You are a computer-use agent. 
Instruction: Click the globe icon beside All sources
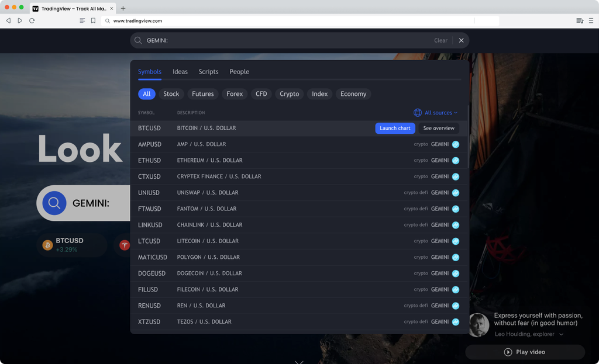click(418, 113)
